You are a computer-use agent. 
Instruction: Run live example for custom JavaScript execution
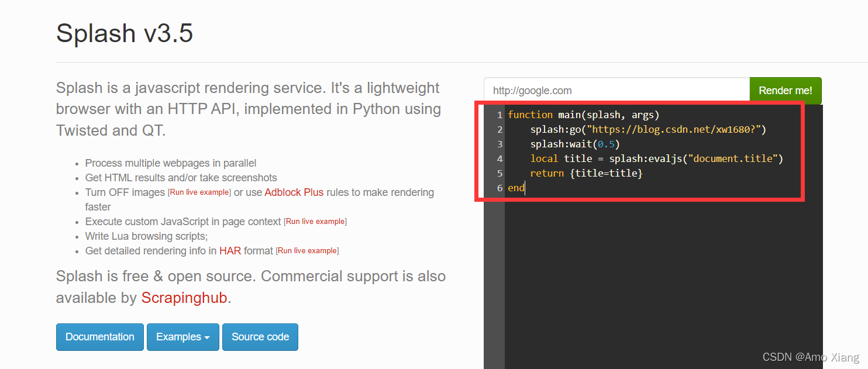[315, 222]
